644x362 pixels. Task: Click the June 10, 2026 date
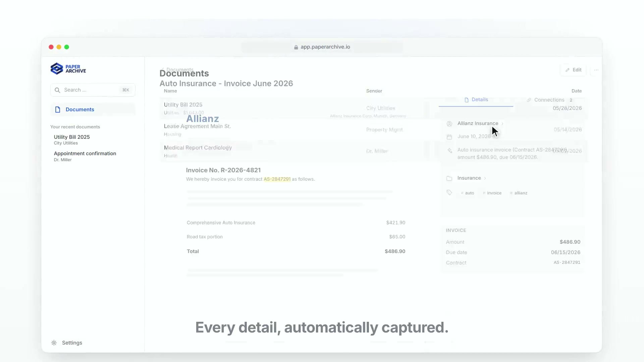point(474,136)
